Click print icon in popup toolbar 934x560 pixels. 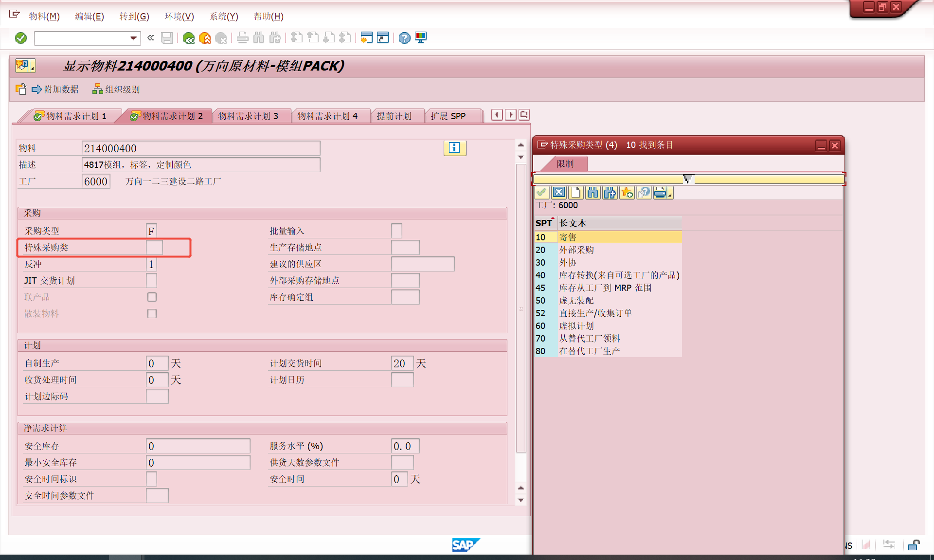pos(661,193)
